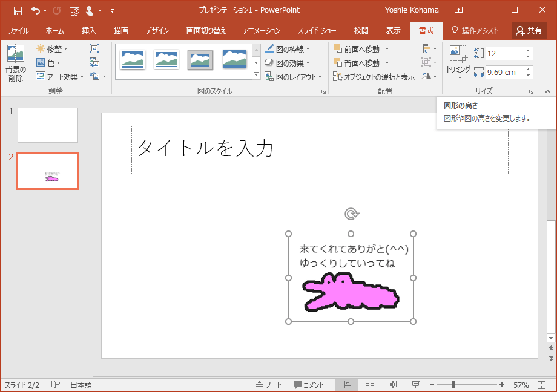Switch to Normal view icon
This screenshot has height=392, width=557.
click(347, 385)
